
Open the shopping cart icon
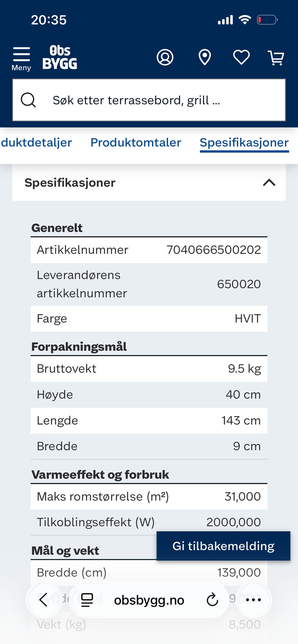[x=276, y=58]
